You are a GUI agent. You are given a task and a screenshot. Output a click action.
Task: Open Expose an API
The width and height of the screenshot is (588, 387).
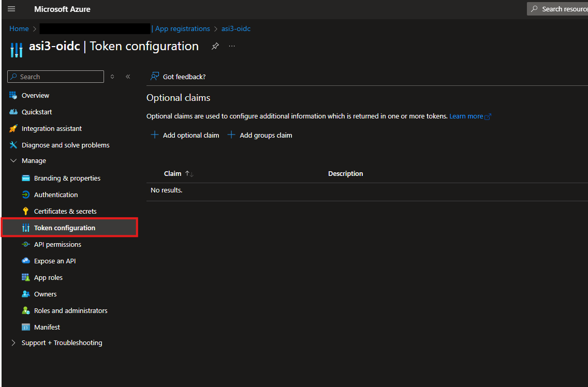pos(55,261)
